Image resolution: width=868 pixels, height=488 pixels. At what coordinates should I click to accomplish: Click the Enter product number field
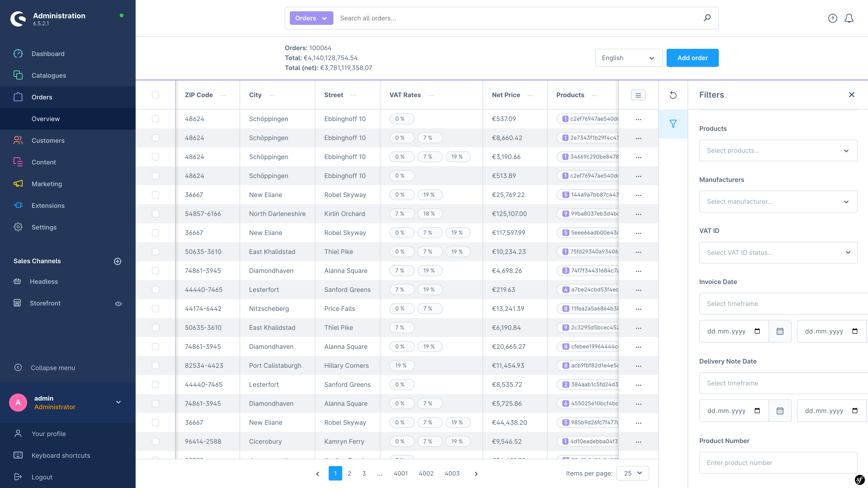pyautogui.click(x=778, y=463)
